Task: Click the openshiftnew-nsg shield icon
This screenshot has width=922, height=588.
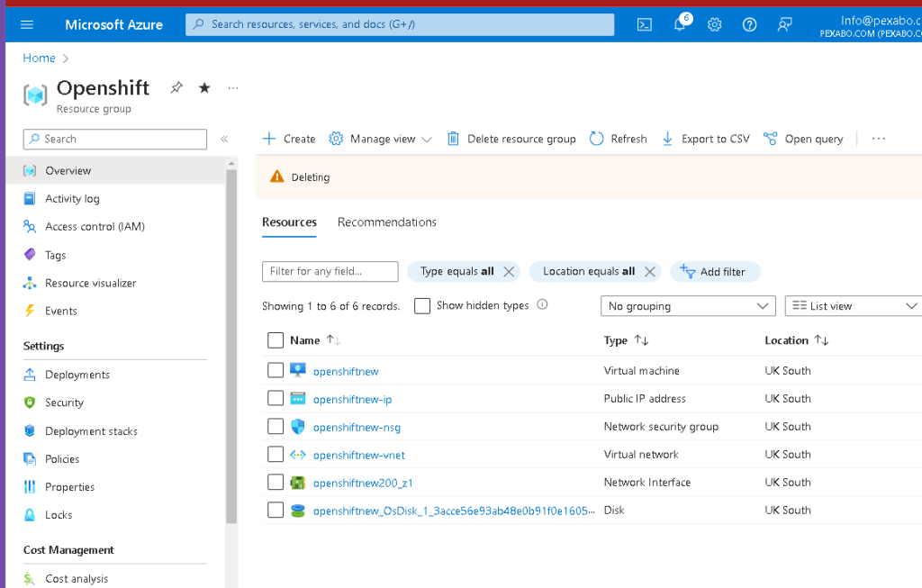Action: [298, 426]
